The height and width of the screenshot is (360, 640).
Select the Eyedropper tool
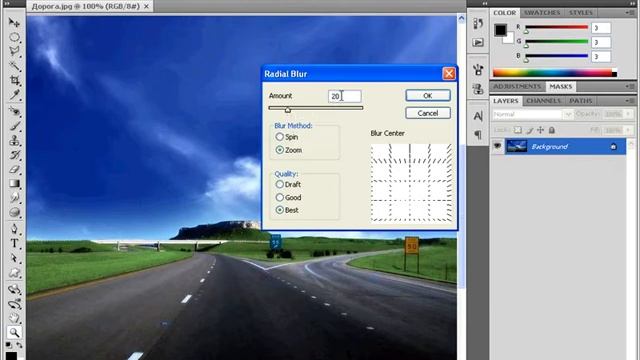[14, 95]
